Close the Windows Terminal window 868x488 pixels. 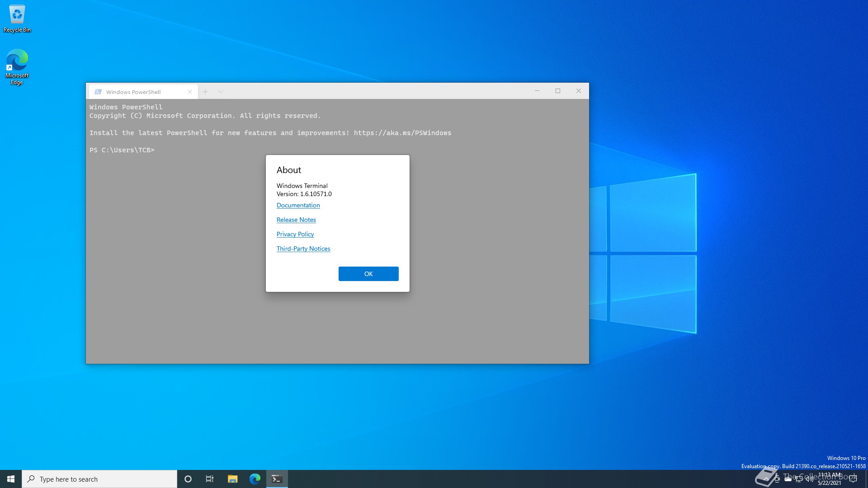coord(579,91)
